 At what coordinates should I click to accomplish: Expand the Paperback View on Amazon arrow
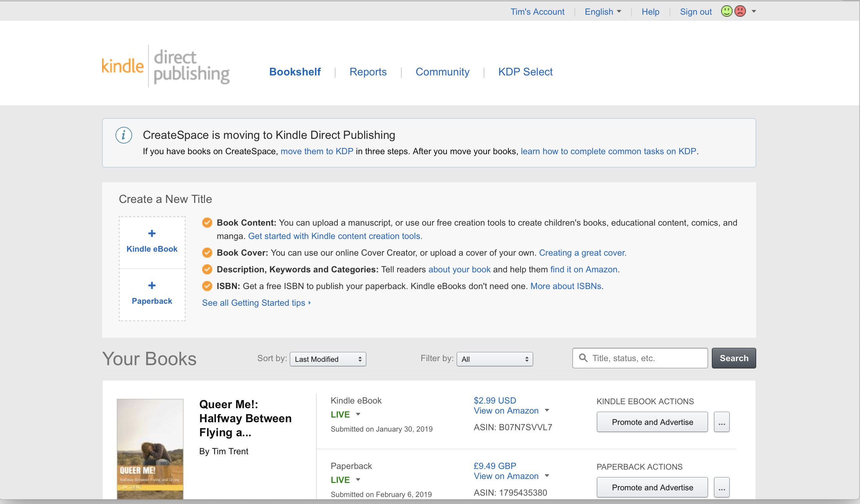(x=547, y=476)
